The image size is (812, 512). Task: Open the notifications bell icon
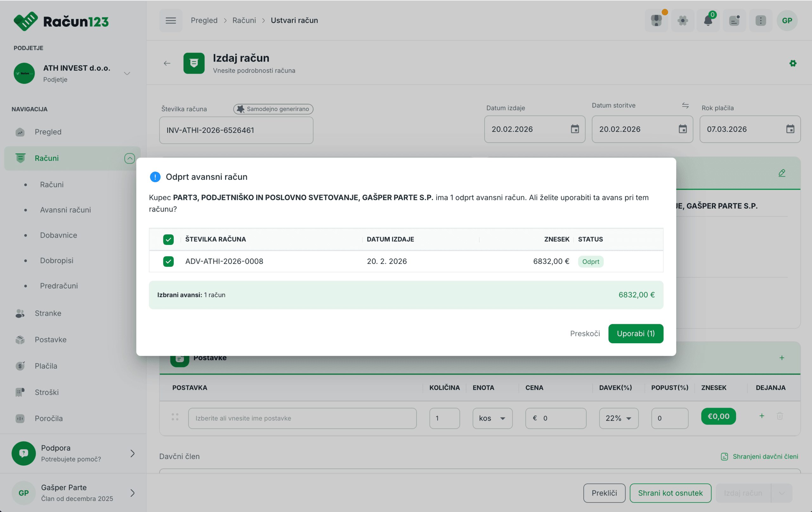(x=708, y=21)
